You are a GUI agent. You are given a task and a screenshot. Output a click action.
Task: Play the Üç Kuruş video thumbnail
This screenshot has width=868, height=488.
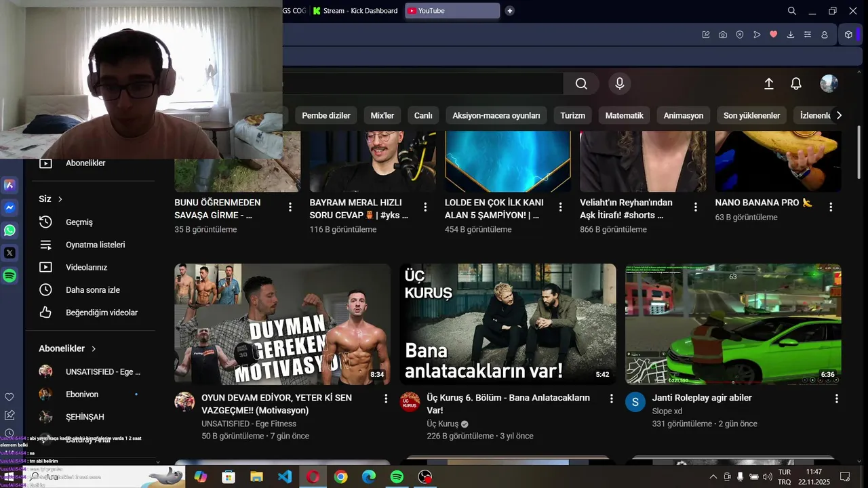pos(508,324)
